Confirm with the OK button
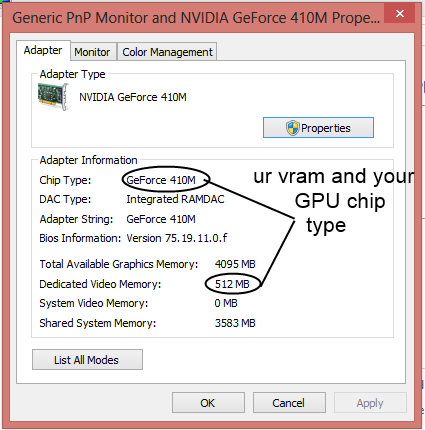The width and height of the screenshot is (425, 430). point(208,403)
